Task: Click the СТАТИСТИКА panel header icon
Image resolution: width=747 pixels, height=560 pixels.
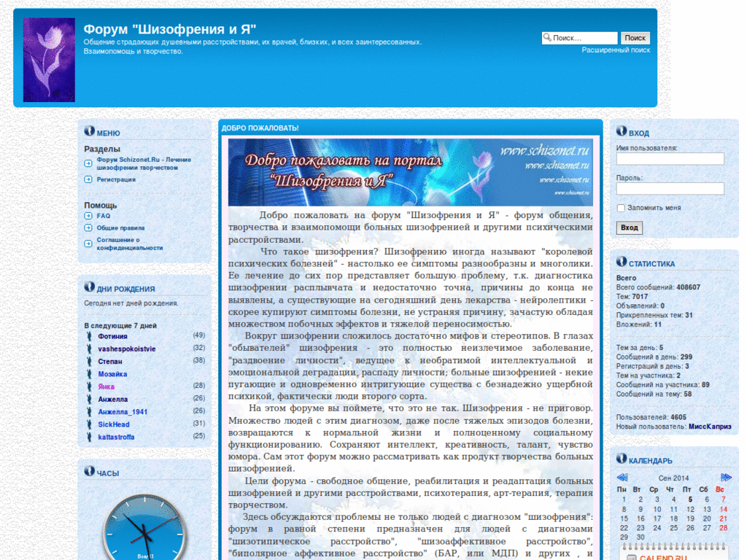Action: pyautogui.click(x=622, y=261)
